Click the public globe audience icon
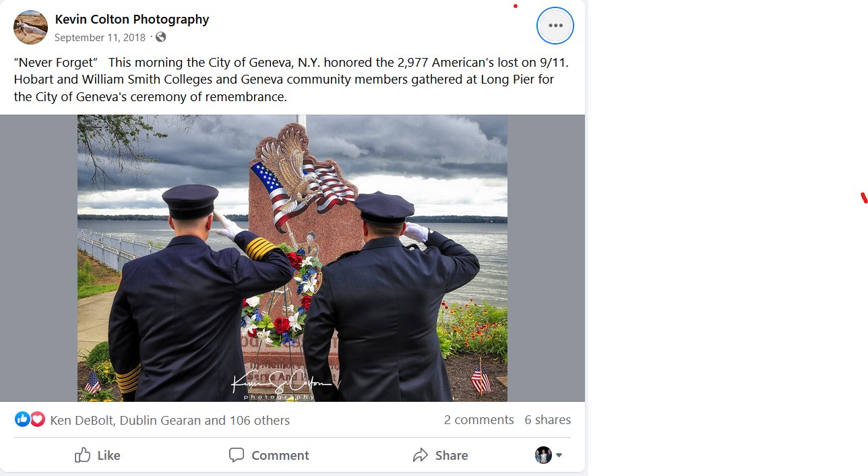868x476 pixels. point(160,37)
